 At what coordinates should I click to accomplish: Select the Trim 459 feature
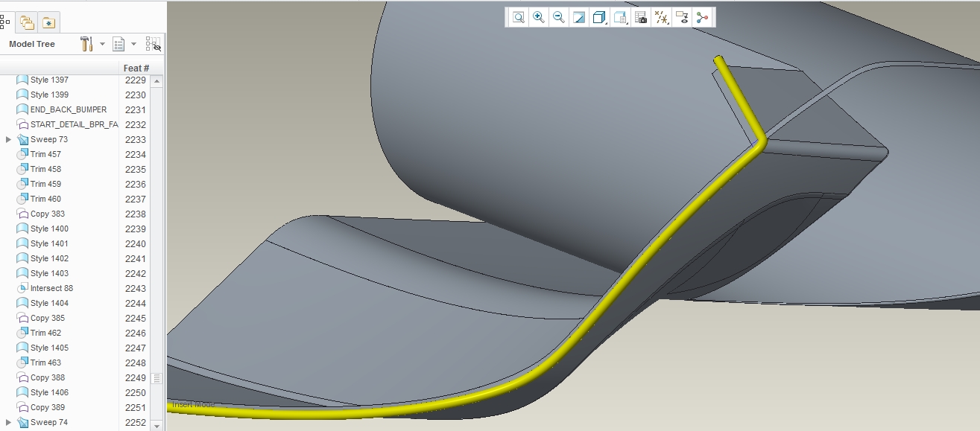[x=45, y=184]
